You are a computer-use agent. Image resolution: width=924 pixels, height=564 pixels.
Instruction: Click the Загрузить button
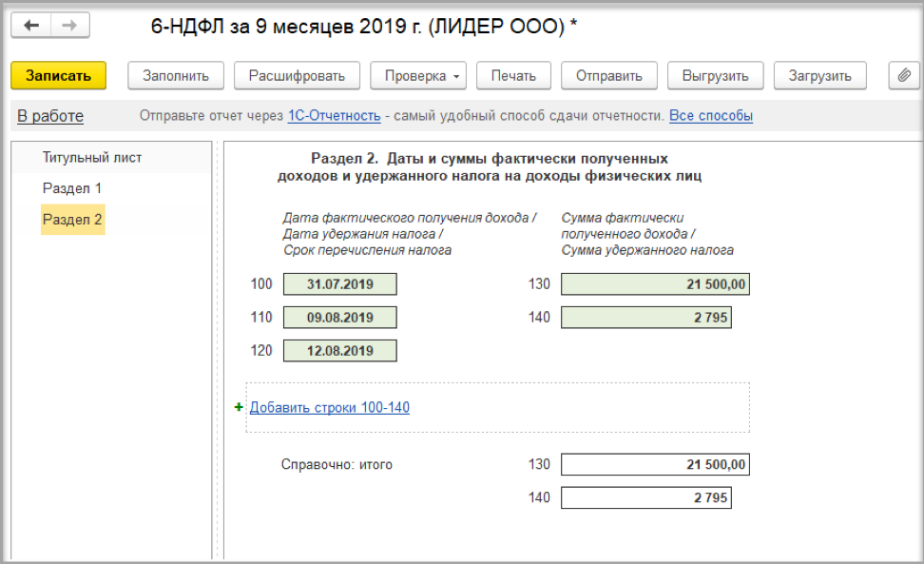pos(820,75)
